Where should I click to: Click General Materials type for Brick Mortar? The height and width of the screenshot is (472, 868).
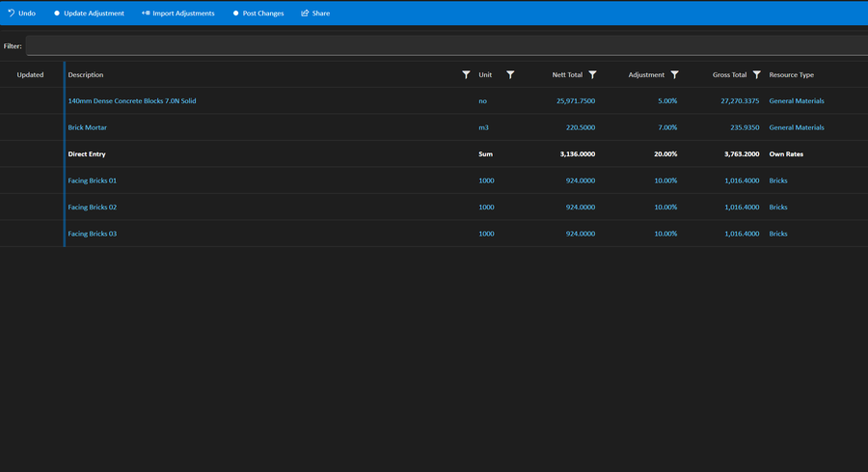click(x=797, y=127)
